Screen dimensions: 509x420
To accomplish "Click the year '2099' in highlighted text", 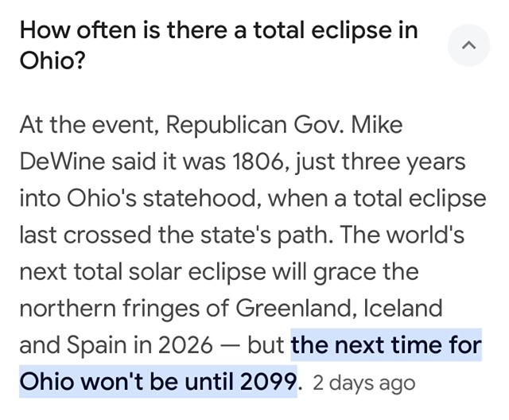I will coord(268,381).
